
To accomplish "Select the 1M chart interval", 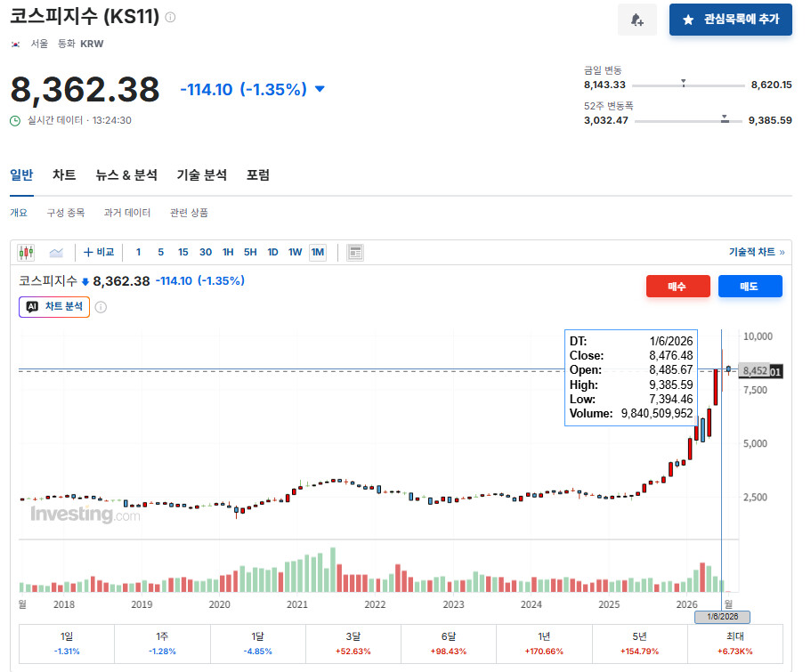I will coord(318,253).
